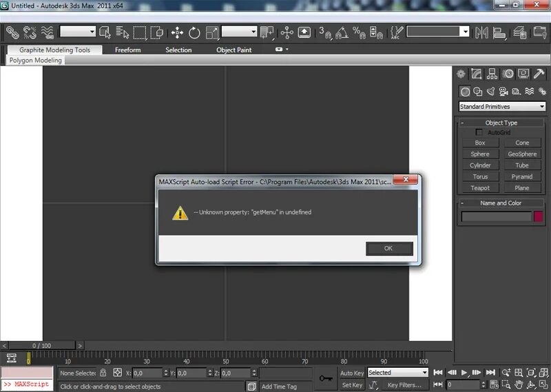The height and width of the screenshot is (392, 551).
Task: Click the Pyramid primitive button
Action: point(522,176)
